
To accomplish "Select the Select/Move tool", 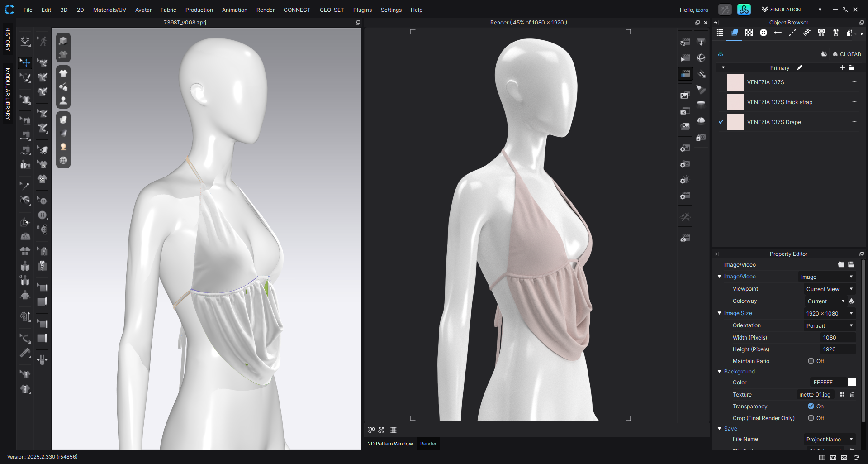I will [25, 62].
